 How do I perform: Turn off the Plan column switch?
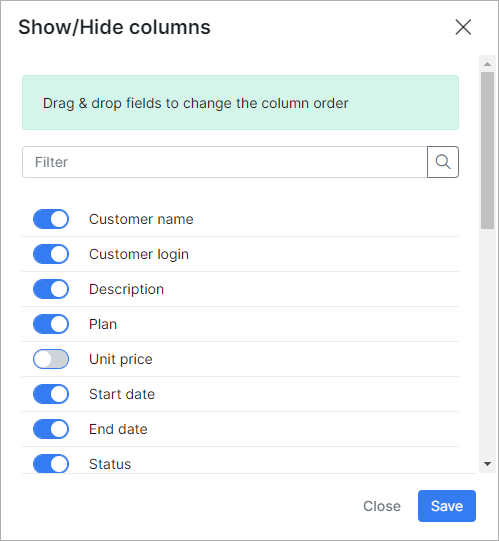click(51, 324)
